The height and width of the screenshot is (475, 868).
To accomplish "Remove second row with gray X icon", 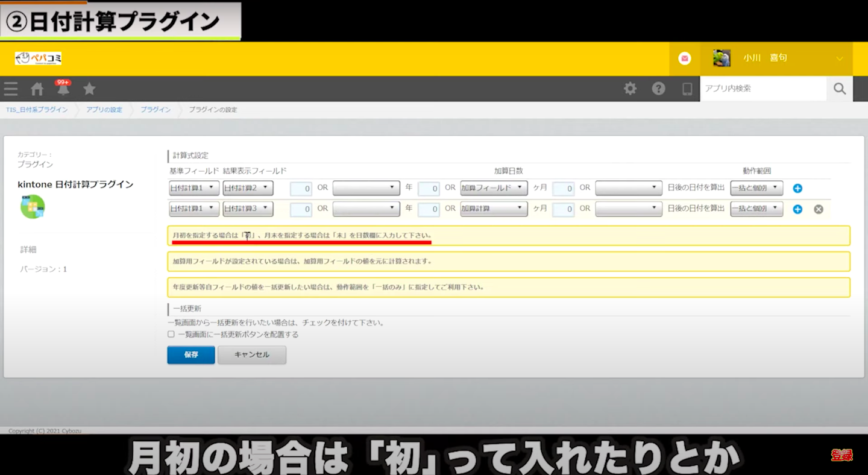I will 819,209.
